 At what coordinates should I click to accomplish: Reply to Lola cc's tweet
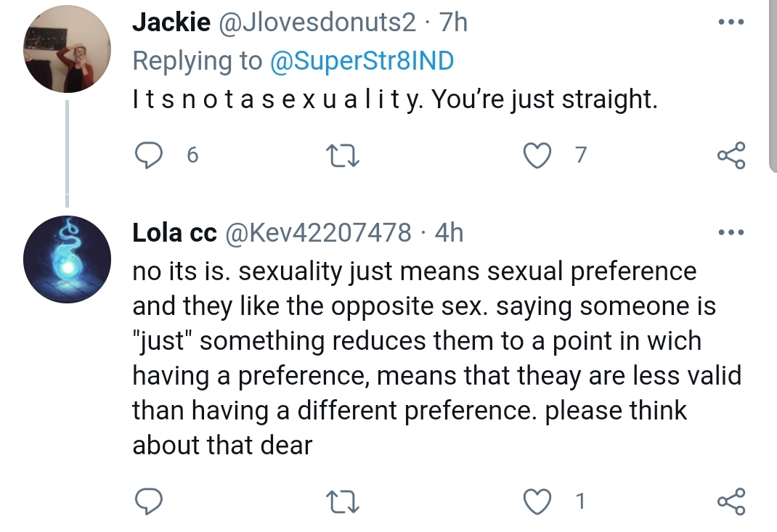[x=149, y=502]
